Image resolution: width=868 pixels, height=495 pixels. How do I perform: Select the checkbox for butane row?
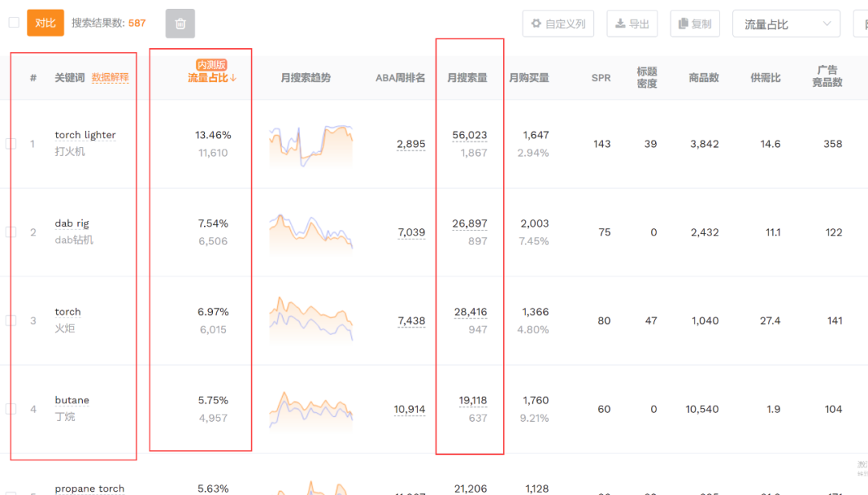[11, 408]
